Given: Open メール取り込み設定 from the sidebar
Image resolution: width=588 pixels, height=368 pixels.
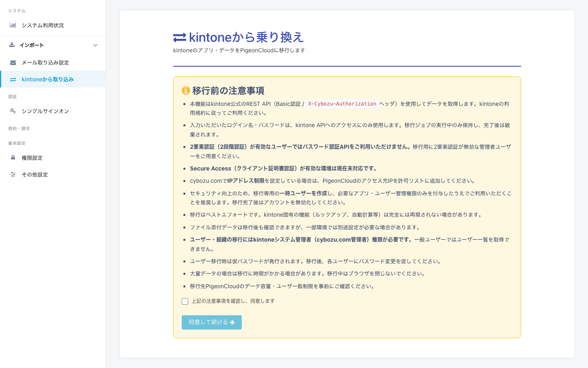Looking at the screenshot, I should click(46, 62).
